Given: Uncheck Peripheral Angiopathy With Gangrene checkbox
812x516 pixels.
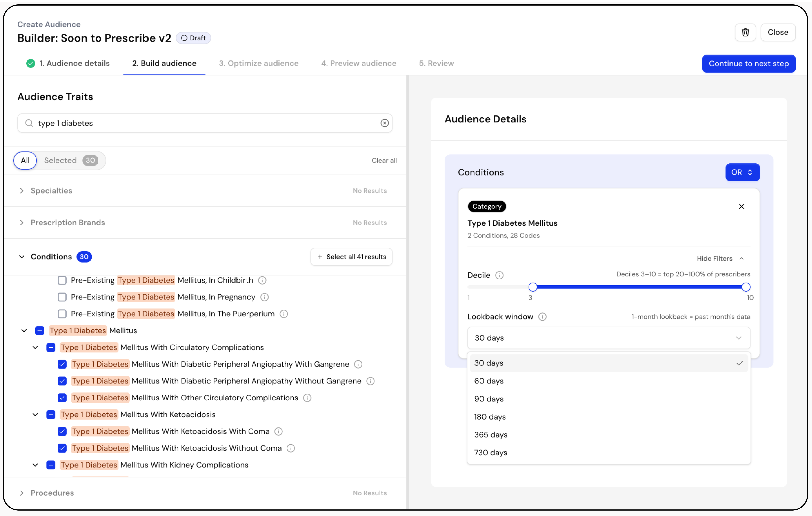Looking at the screenshot, I should [62, 365].
